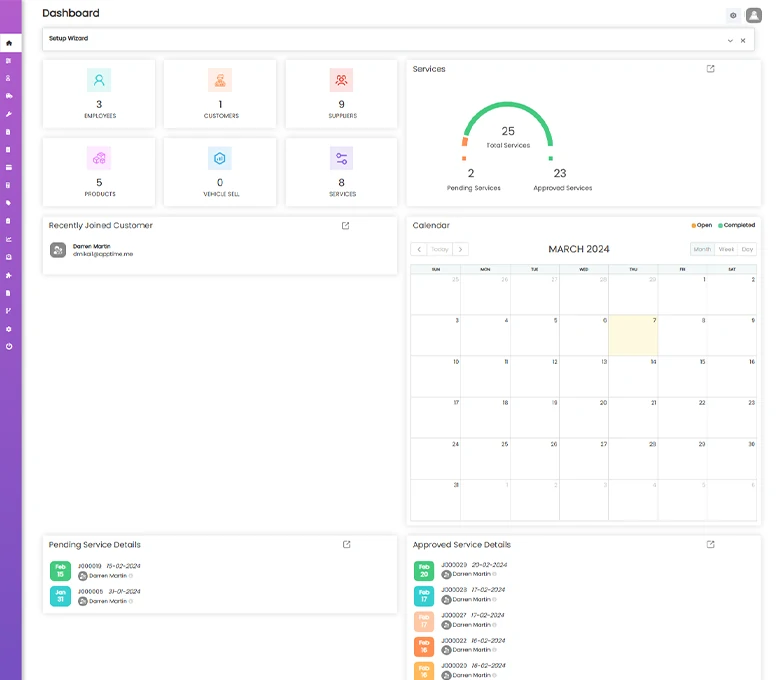Click the settings cog beside the avatar

[733, 15]
